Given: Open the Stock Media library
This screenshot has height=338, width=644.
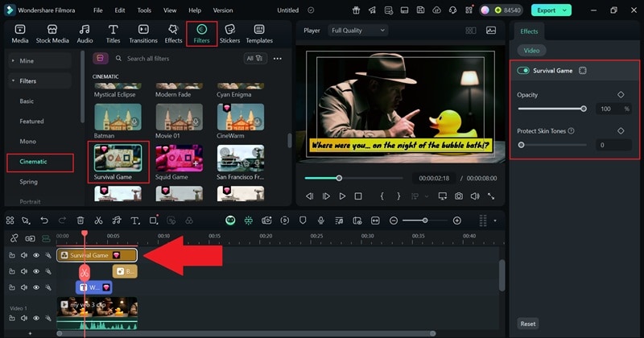Looking at the screenshot, I should (x=52, y=34).
